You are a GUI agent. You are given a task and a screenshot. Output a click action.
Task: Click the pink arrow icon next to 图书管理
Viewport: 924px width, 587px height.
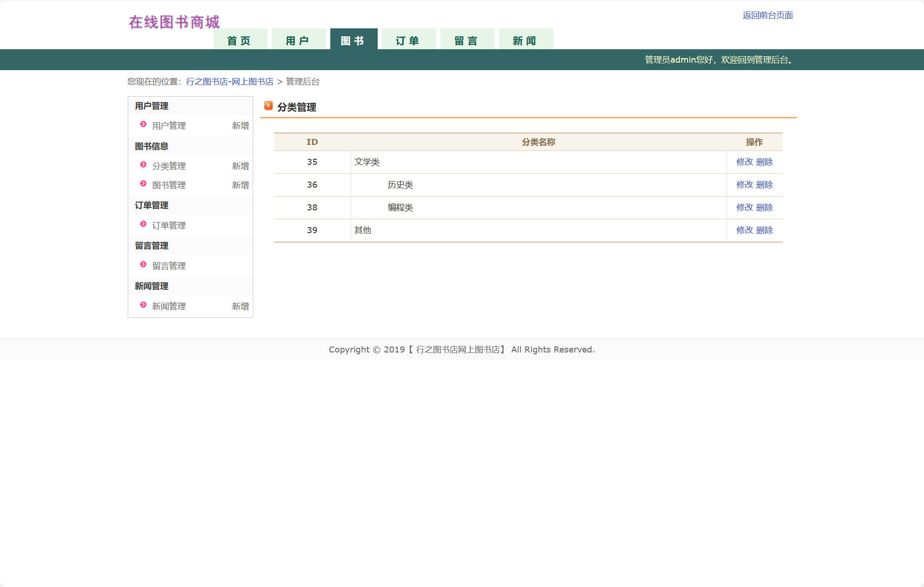(143, 184)
